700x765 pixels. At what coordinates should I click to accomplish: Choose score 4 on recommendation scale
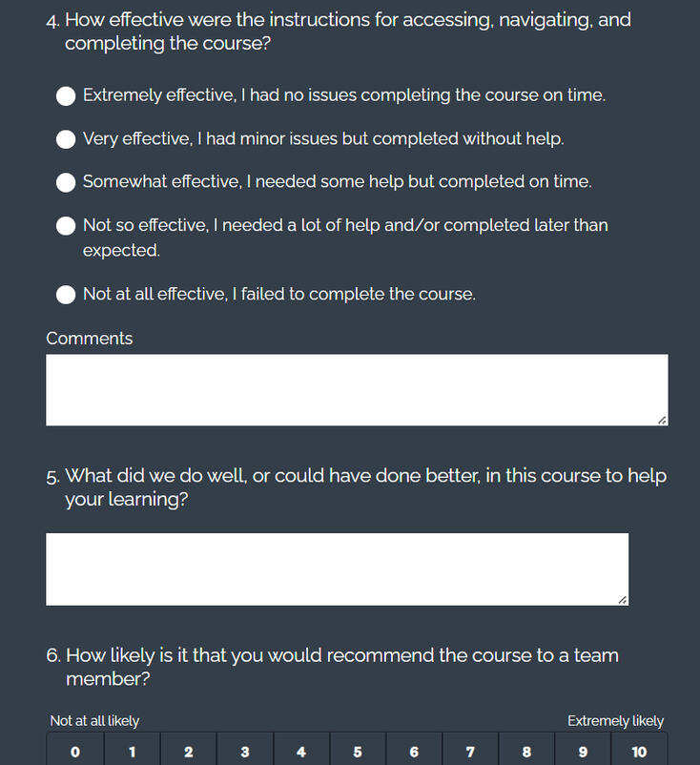click(301, 752)
